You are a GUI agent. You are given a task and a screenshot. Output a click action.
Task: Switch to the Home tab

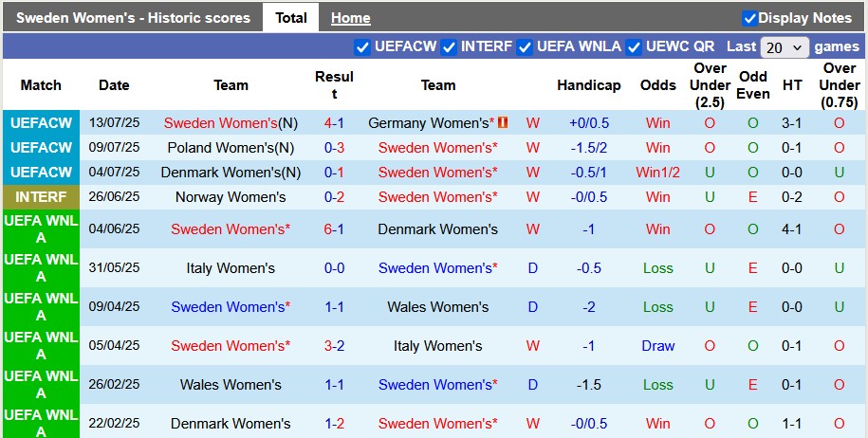click(x=350, y=18)
